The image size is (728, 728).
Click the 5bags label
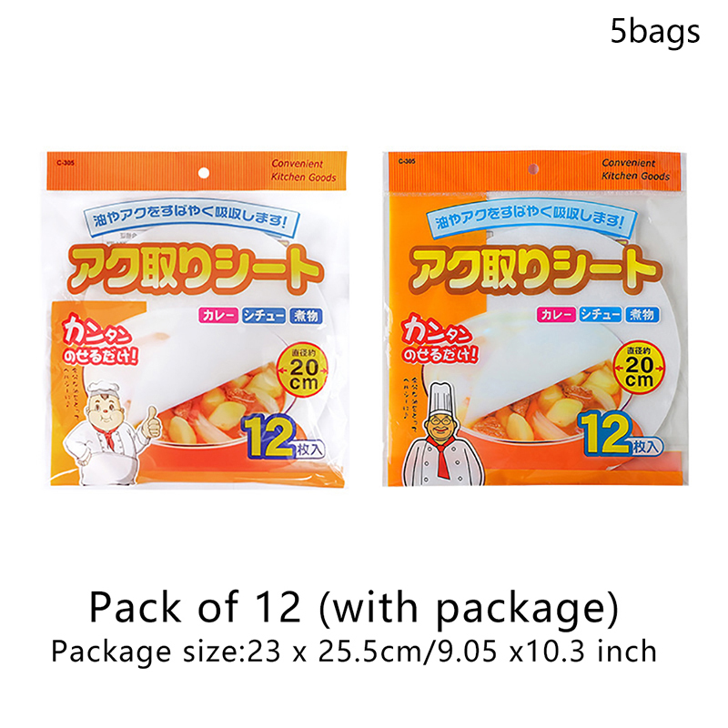click(x=654, y=32)
